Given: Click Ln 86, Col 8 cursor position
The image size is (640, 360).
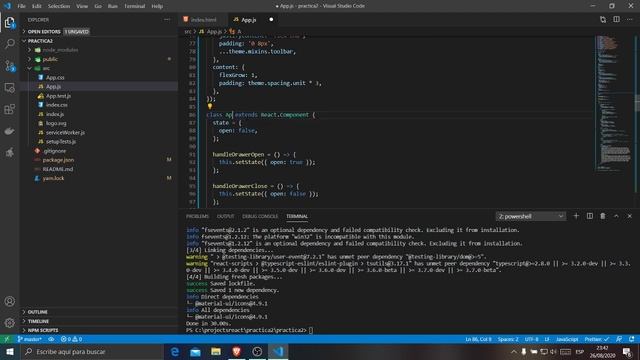Looking at the screenshot, I should click(x=478, y=339).
